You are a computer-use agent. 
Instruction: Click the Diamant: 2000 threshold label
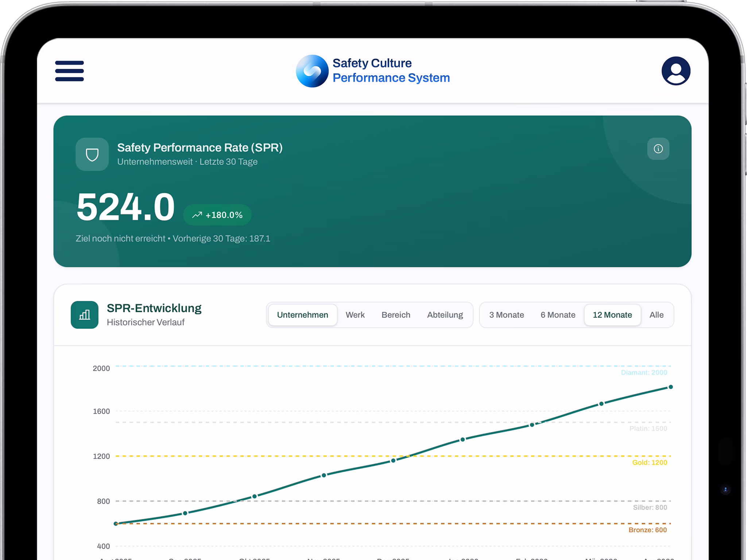(644, 373)
